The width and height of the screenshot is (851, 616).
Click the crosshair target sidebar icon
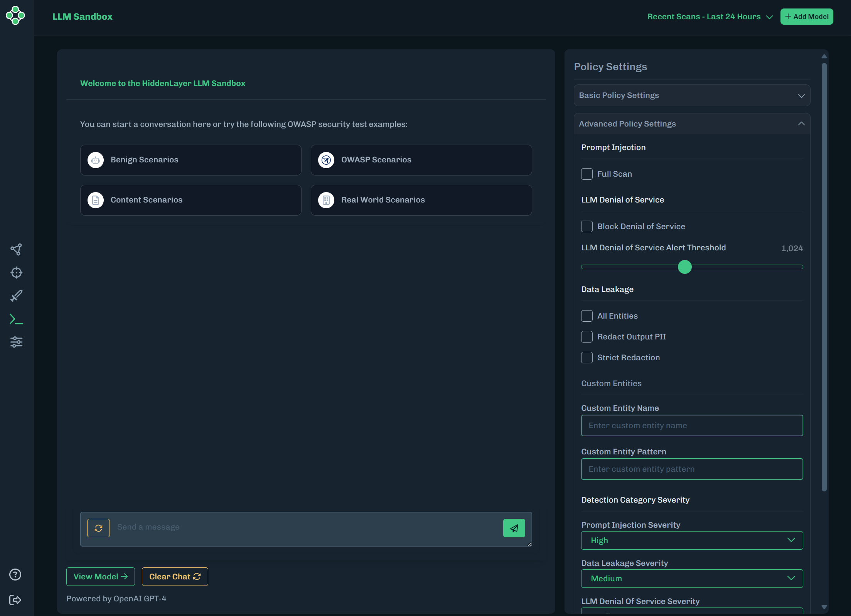16,273
